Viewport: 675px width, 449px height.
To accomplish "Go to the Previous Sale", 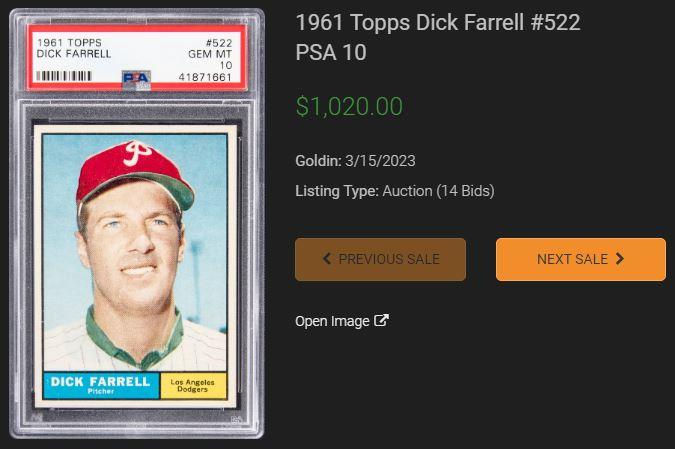I will 381,260.
